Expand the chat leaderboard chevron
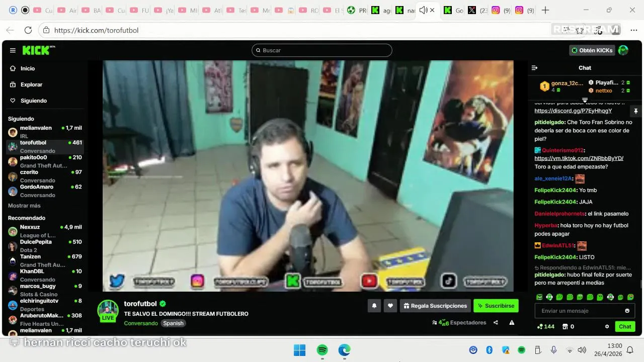644x362 pixels. pos(585,100)
